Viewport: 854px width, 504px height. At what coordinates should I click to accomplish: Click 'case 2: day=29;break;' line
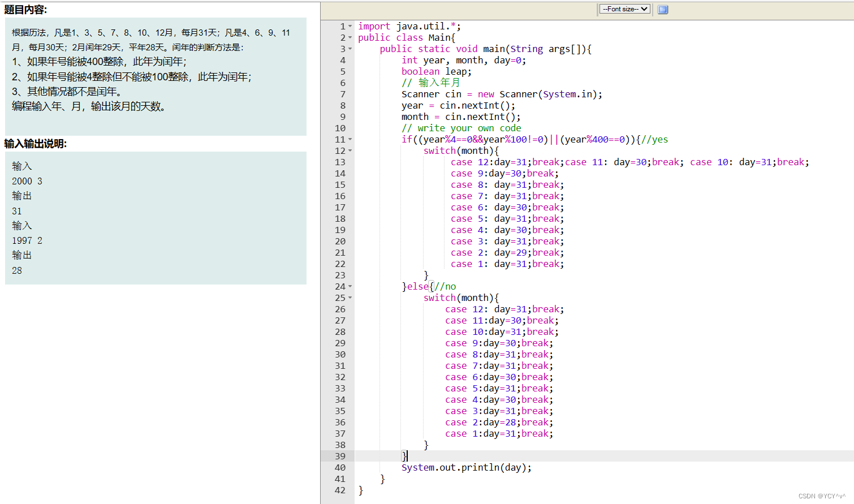[507, 252]
